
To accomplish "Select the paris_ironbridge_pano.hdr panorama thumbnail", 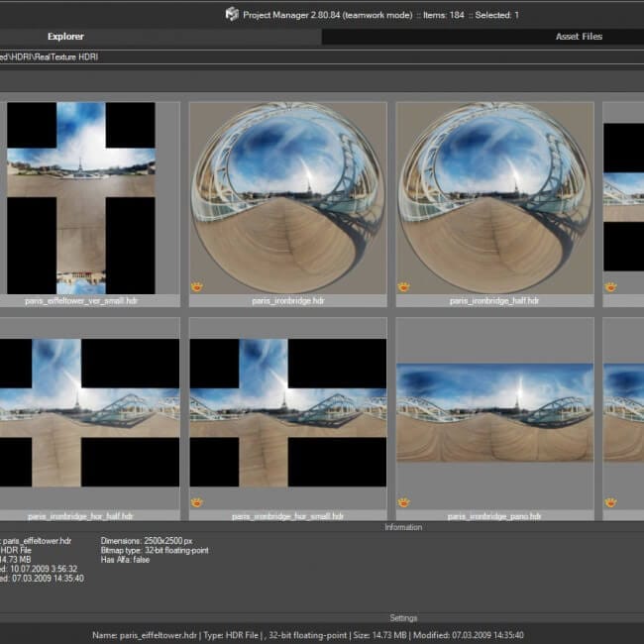I will (495, 412).
